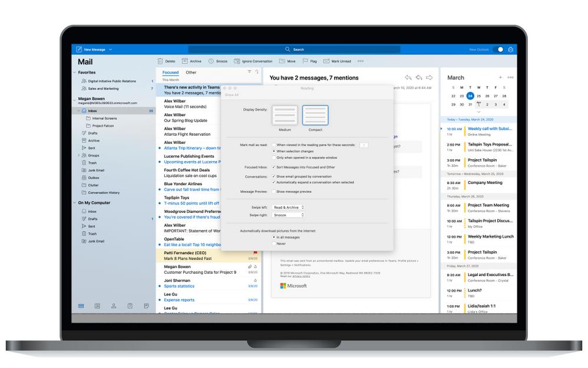Click the Forward arrow in the reading pane
The image size is (588, 368).
430,77
